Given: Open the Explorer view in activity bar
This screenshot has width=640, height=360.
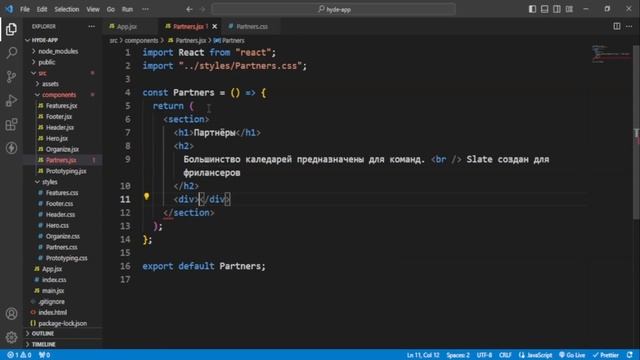Looking at the screenshot, I should tap(11, 29).
